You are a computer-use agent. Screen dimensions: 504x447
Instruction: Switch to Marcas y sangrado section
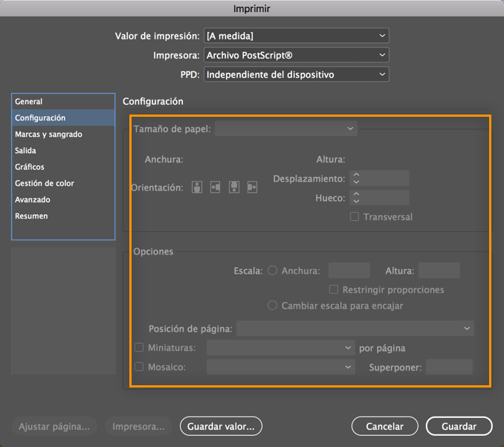(48, 135)
